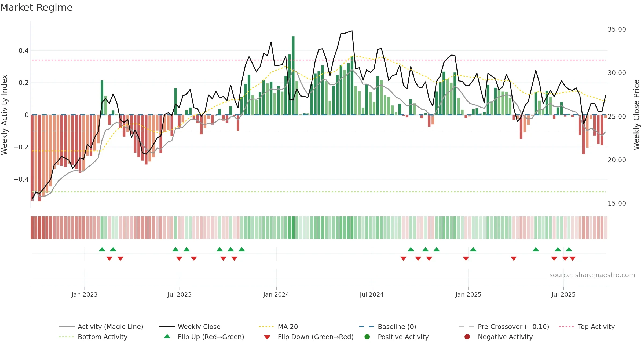Click the flip-up marker just after Jan 2025
Image resolution: width=644 pixels, height=362 pixels.
pos(473,249)
